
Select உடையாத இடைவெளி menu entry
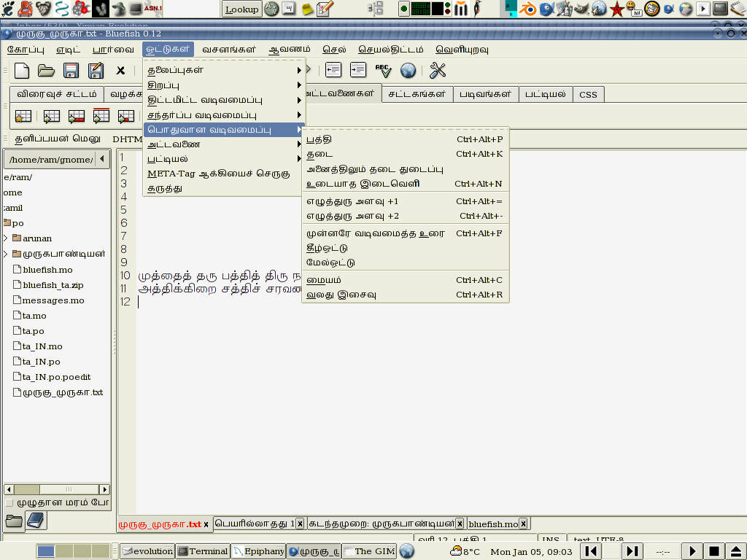[x=406, y=183]
